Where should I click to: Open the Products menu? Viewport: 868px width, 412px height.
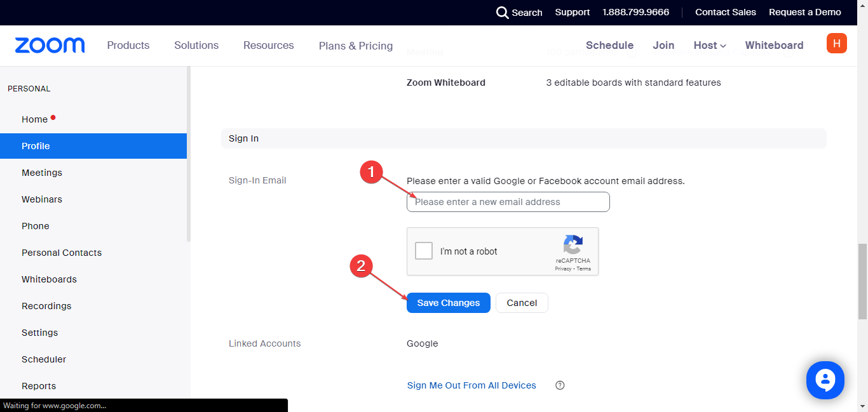[x=128, y=45]
